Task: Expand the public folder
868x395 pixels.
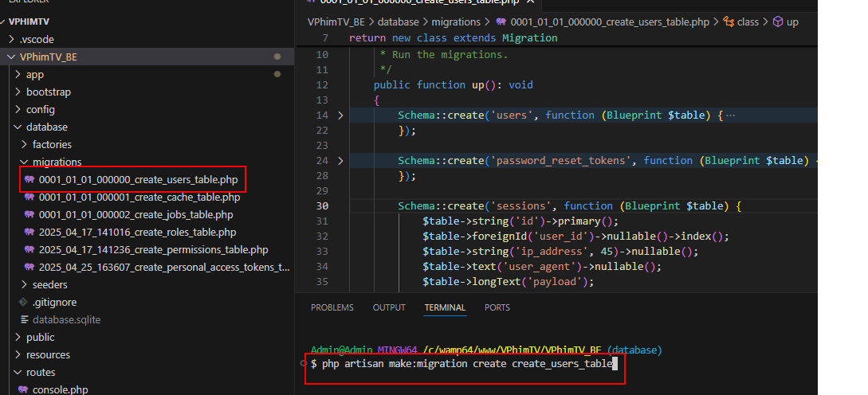Action: coord(18,338)
